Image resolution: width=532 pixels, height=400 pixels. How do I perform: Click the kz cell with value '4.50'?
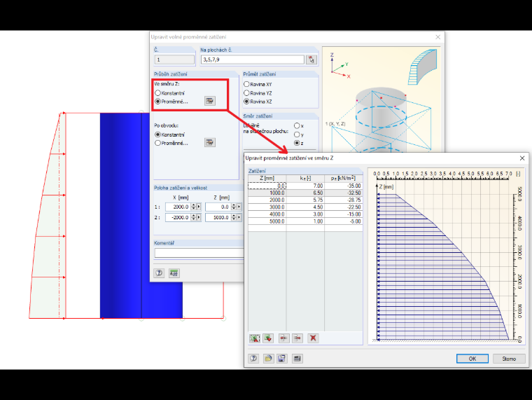pos(305,207)
